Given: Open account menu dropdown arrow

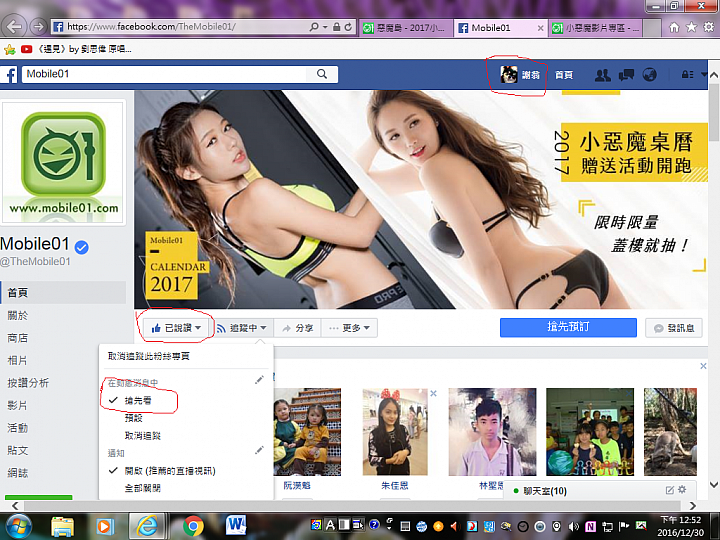Looking at the screenshot, I should point(704,74).
